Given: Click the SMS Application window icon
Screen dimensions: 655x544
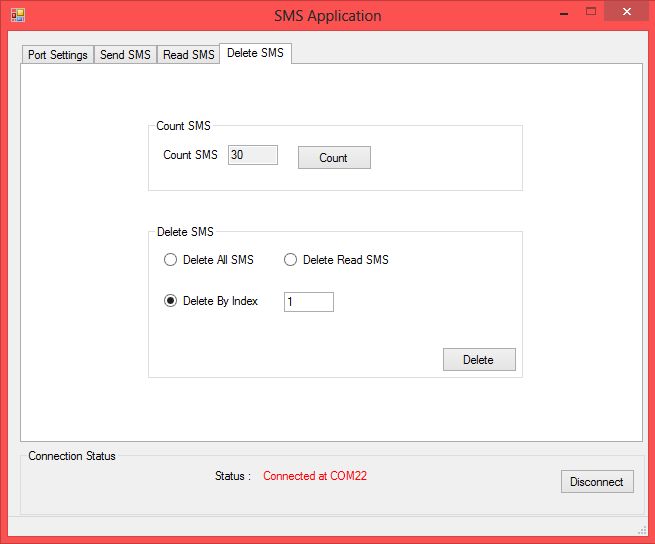Looking at the screenshot, I should tap(18, 15).
